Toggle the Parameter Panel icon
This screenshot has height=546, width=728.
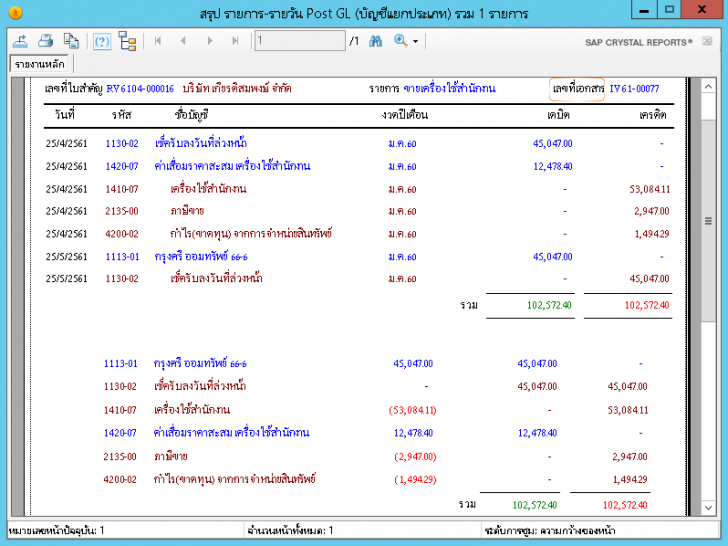tap(102, 42)
